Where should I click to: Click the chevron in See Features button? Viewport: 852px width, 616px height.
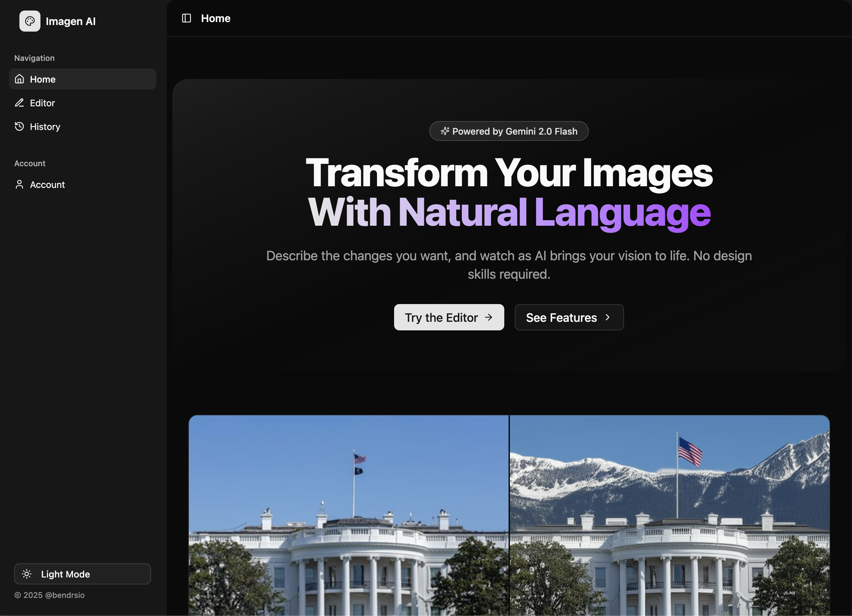point(608,317)
